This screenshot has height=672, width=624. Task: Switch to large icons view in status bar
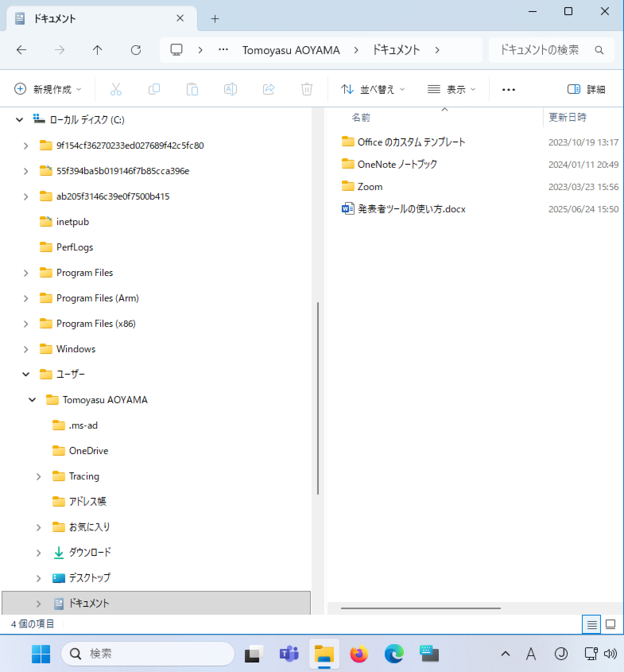610,624
